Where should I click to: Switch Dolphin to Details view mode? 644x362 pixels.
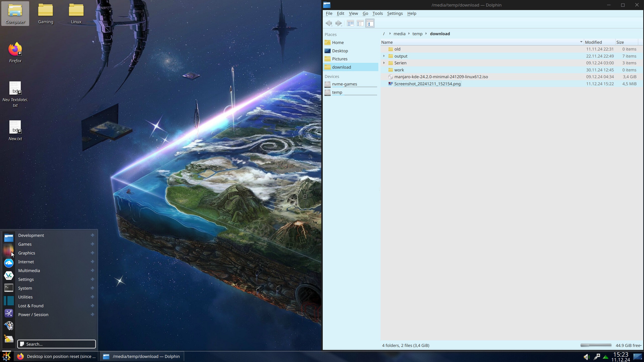click(x=370, y=23)
